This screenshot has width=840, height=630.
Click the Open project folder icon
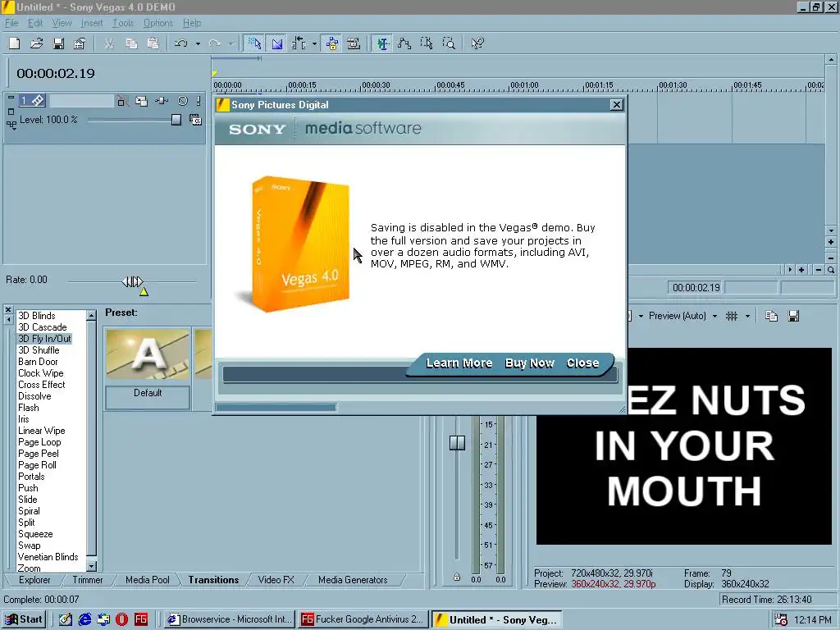[x=36, y=43]
